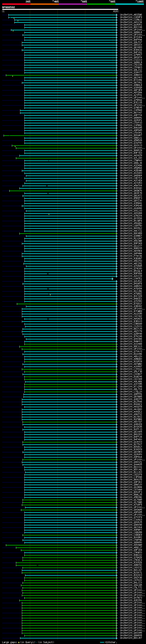Select hit UniRef100_Q9LFG7

131,42
